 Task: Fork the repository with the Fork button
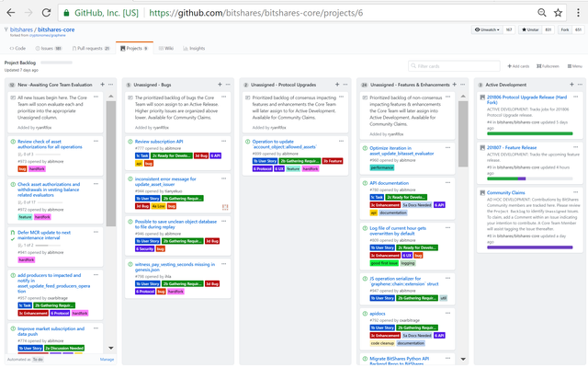click(565, 29)
